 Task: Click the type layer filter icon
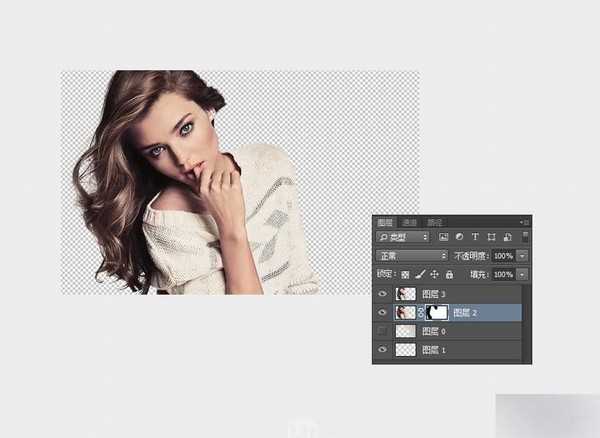tap(474, 237)
